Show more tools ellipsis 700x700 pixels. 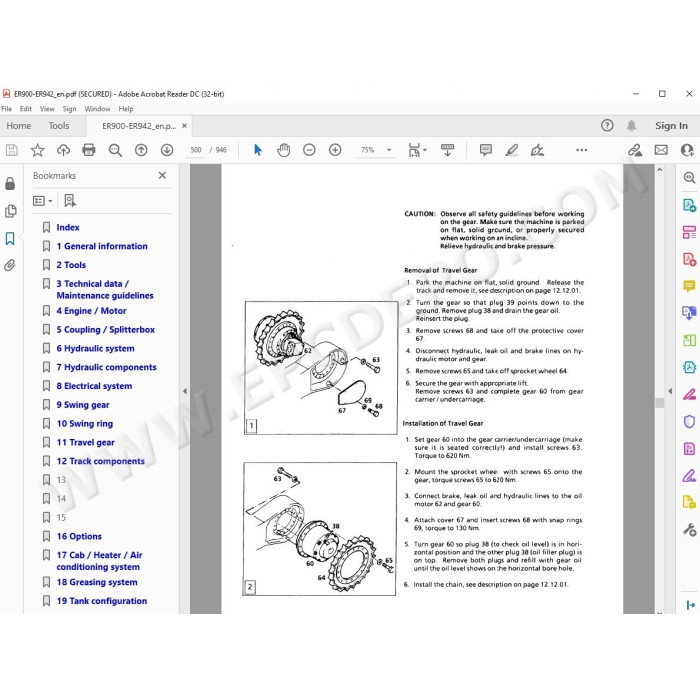[582, 150]
